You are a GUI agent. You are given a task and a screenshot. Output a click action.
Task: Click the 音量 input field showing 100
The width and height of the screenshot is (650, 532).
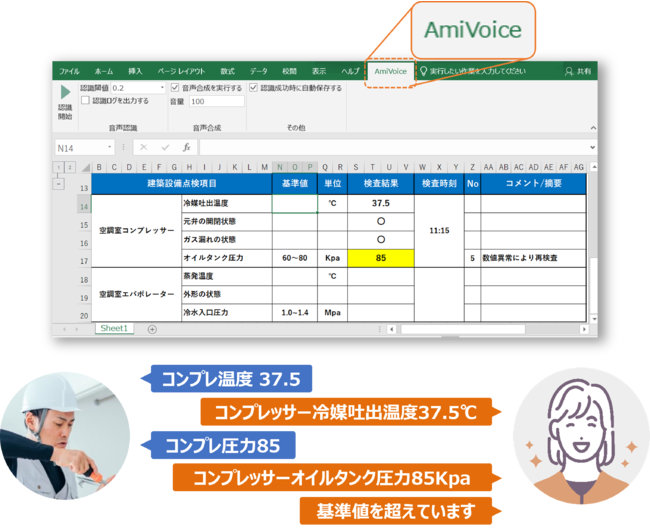[216, 101]
